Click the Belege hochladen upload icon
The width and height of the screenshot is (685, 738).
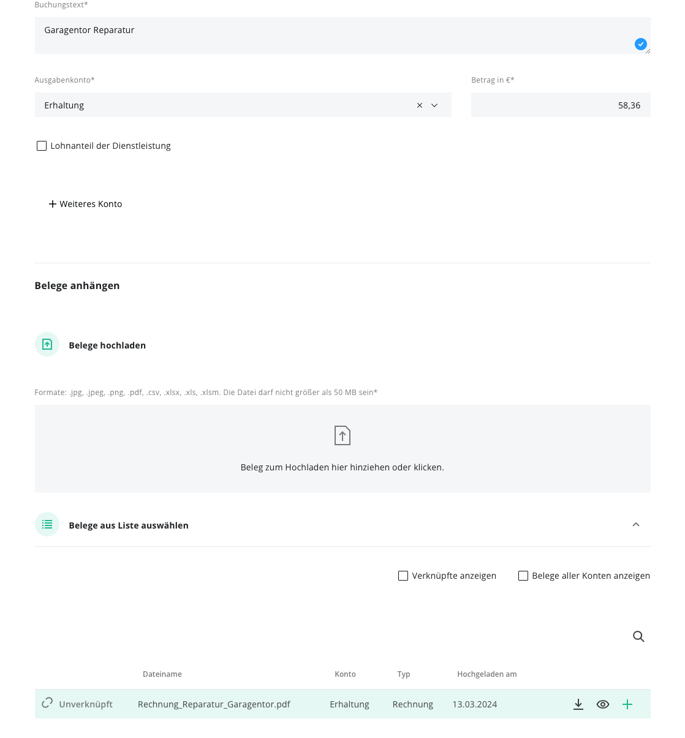47,345
